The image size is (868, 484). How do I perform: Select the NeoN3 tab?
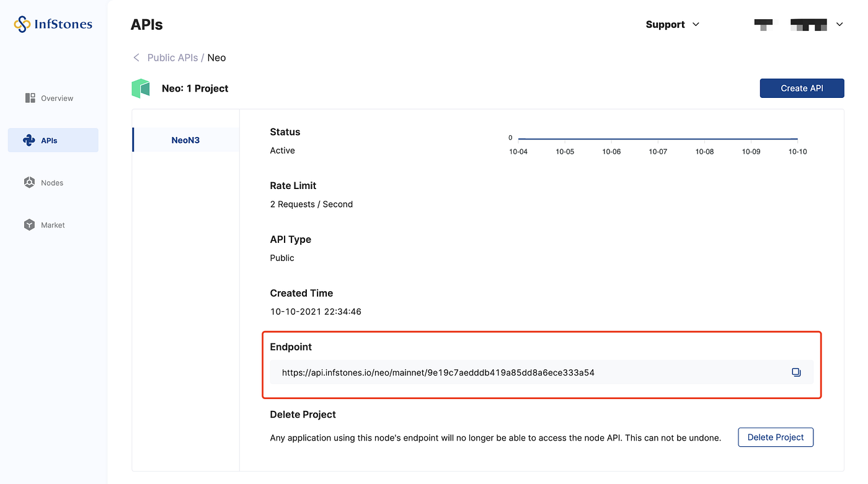[x=185, y=140]
